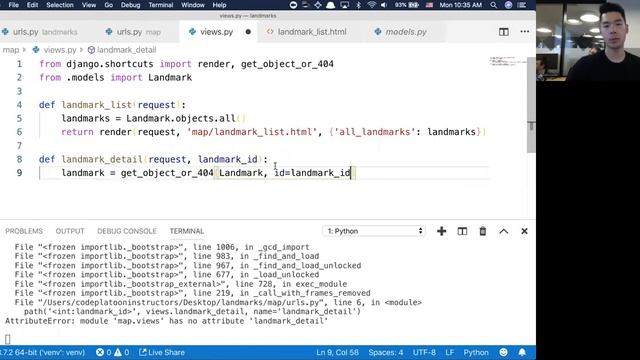The height and width of the screenshot is (360, 640).
Task: Open the Siri menu bar icon
Action: [508, 5]
